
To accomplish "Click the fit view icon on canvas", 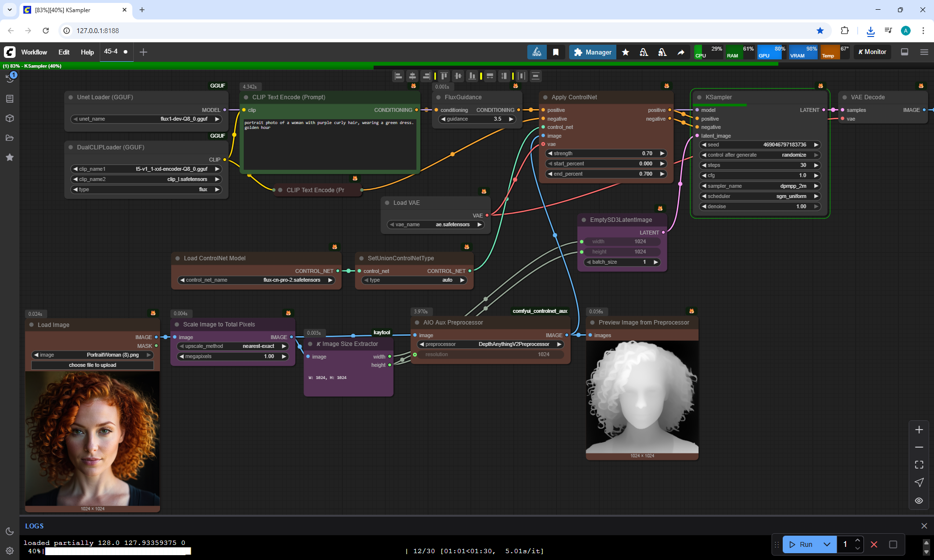I will pyautogui.click(x=919, y=465).
